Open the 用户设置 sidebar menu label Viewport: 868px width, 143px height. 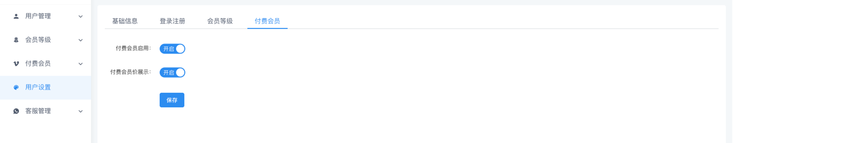[x=38, y=87]
